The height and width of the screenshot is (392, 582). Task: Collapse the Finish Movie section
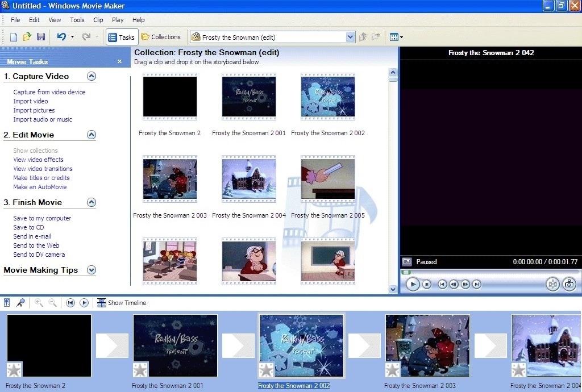coord(92,202)
